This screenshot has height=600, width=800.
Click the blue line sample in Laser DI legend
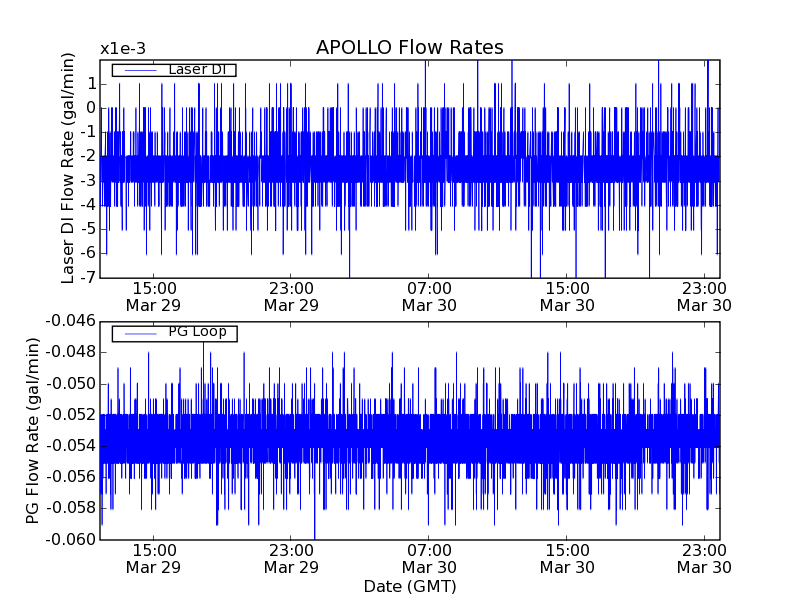coord(140,70)
